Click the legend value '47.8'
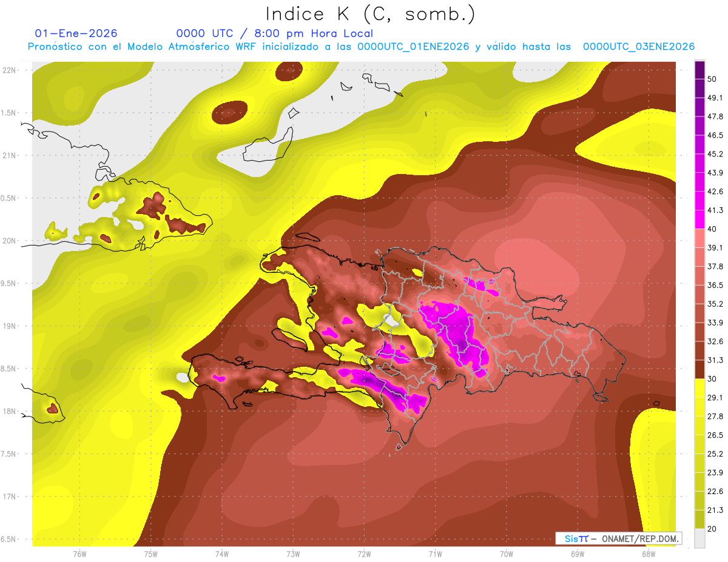Viewport: 728px width, 562px height. point(715,116)
